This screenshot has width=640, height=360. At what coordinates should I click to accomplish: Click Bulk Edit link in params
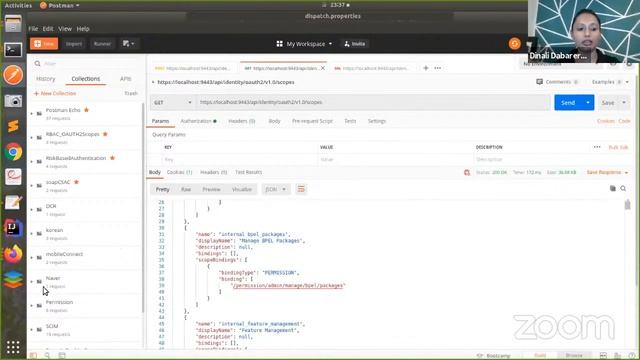(x=618, y=147)
